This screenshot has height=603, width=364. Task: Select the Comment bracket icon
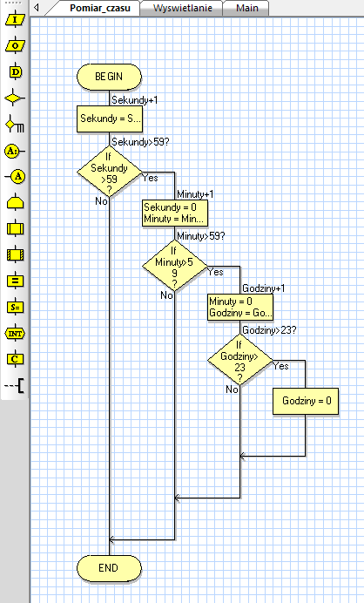coord(15,385)
